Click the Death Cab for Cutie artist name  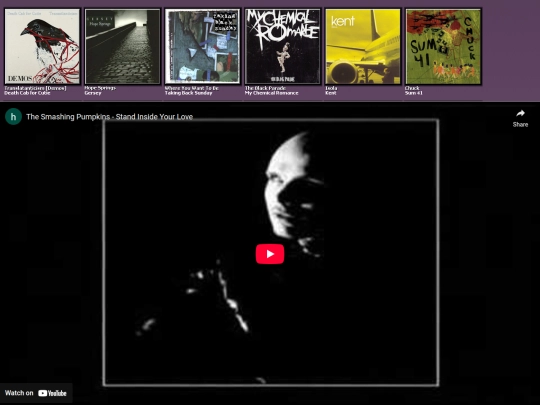[27, 93]
